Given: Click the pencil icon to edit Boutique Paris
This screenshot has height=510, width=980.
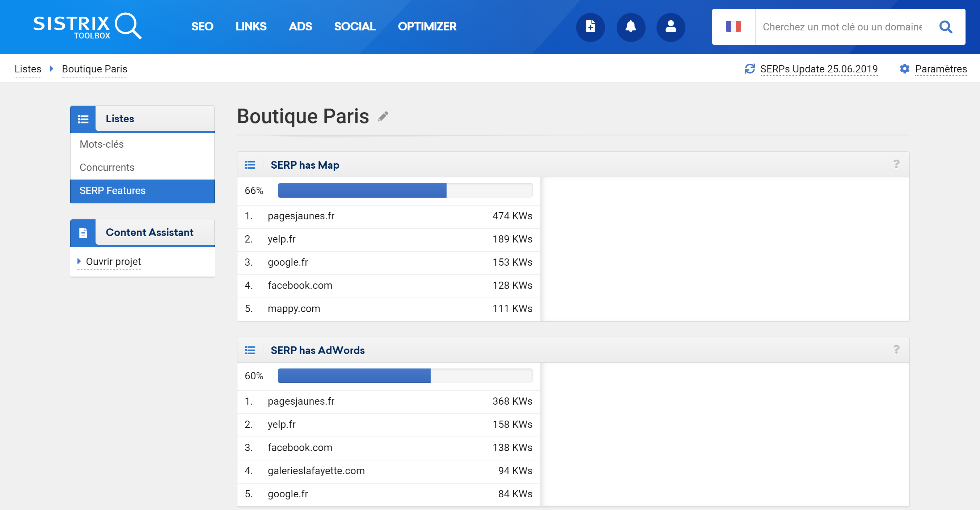Looking at the screenshot, I should (383, 117).
